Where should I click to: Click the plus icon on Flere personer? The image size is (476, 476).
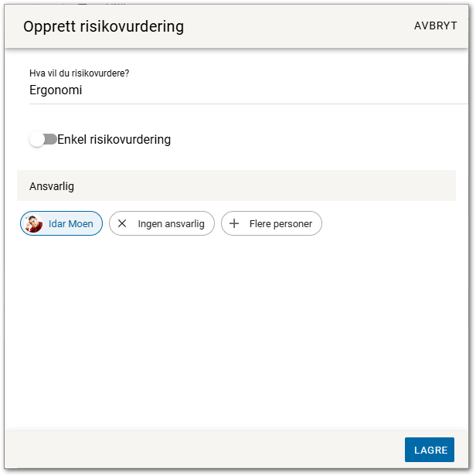point(234,224)
